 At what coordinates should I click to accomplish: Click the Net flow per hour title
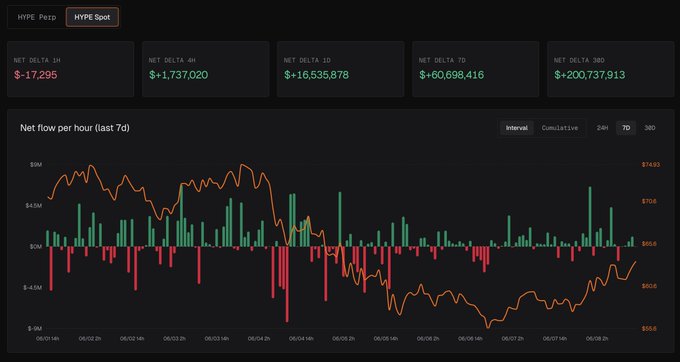75,128
